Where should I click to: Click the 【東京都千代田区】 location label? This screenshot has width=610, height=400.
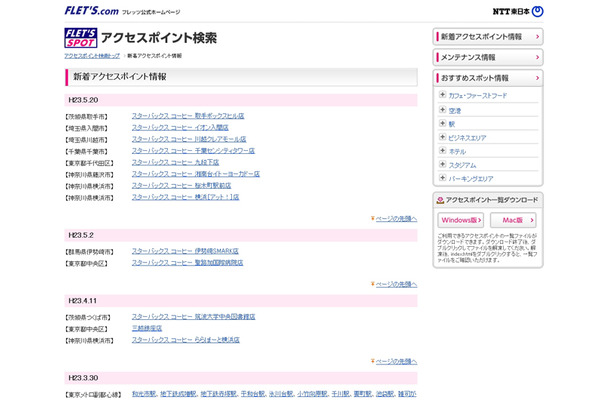tap(89, 163)
